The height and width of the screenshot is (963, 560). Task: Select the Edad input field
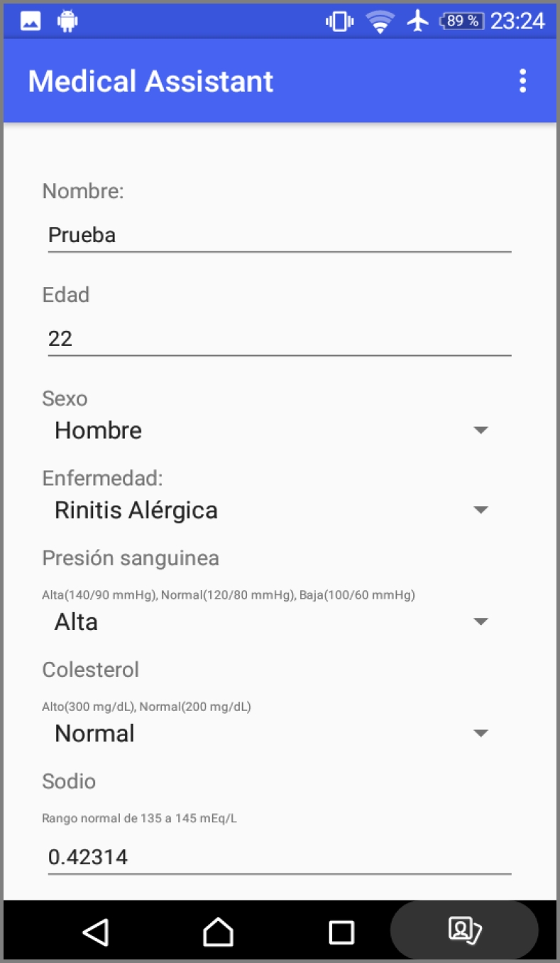279,338
